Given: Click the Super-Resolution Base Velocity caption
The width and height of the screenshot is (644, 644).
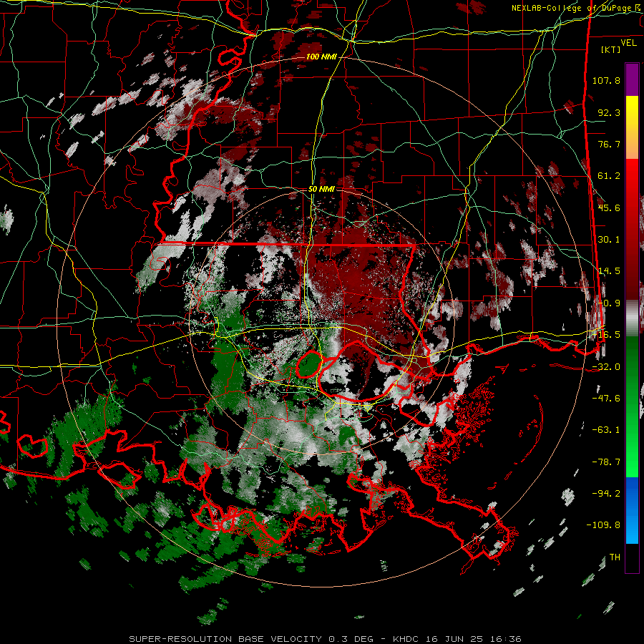Looking at the screenshot, I should tap(326, 639).
